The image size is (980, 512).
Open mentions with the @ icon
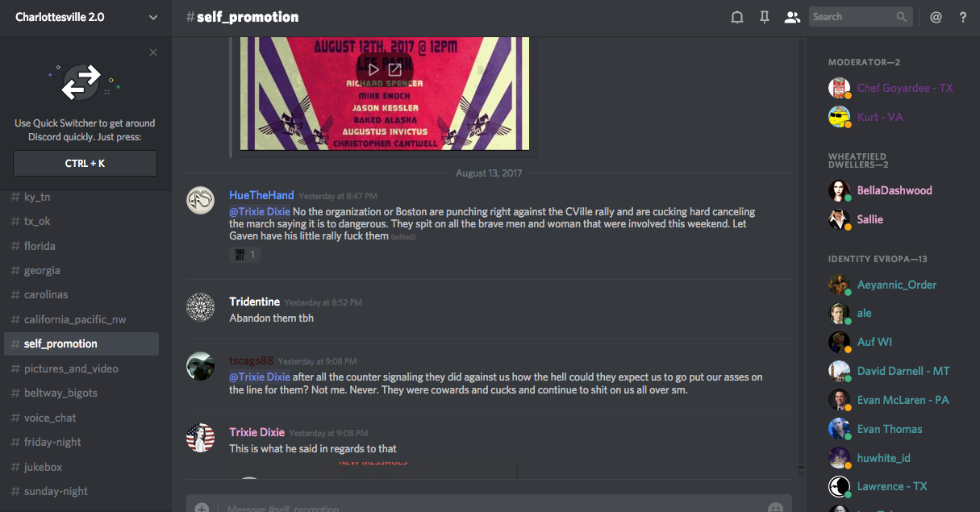(x=936, y=17)
